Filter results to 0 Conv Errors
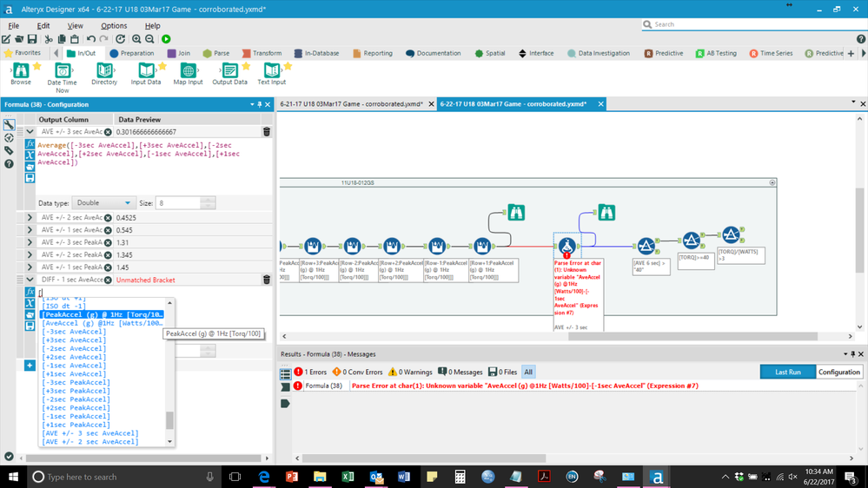Viewport: 868px width, 488px height. click(357, 372)
